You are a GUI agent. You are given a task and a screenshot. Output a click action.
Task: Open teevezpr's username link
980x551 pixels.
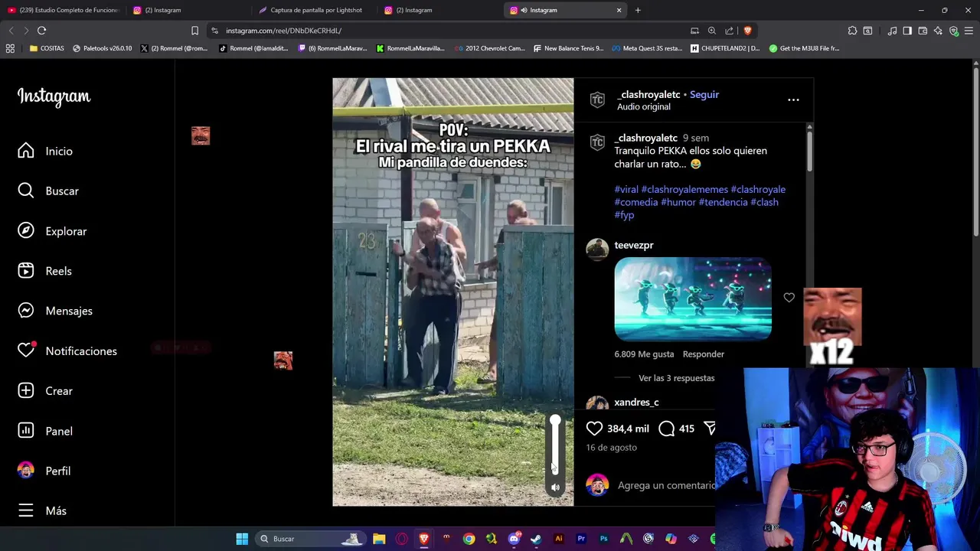pyautogui.click(x=634, y=245)
